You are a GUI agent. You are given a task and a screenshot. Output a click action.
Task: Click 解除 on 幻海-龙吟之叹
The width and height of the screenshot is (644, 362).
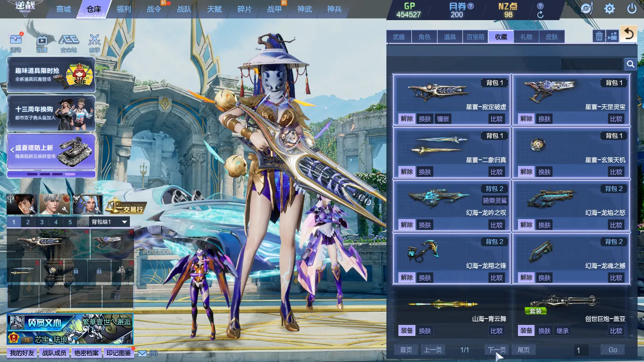coord(407,225)
